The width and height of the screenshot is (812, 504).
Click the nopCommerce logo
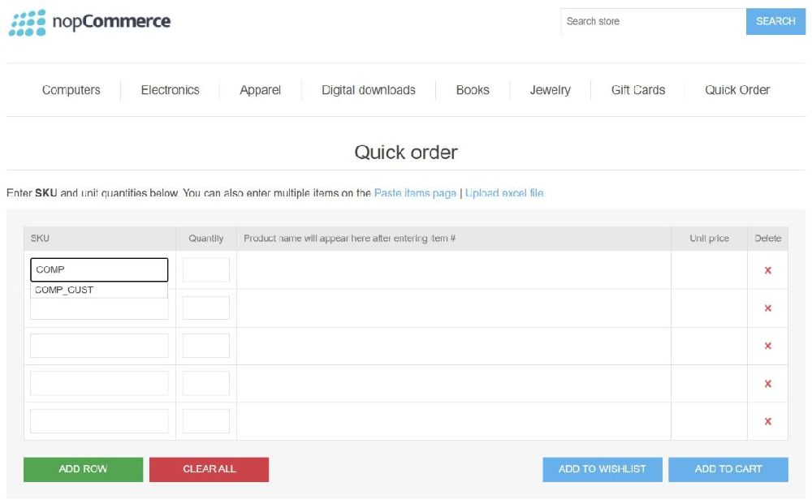[x=89, y=22]
